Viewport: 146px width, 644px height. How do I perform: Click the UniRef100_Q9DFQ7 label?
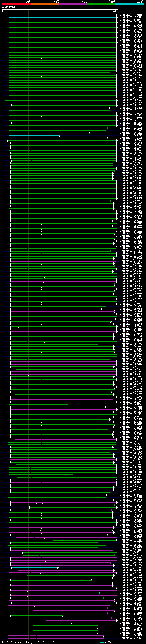click(x=131, y=226)
